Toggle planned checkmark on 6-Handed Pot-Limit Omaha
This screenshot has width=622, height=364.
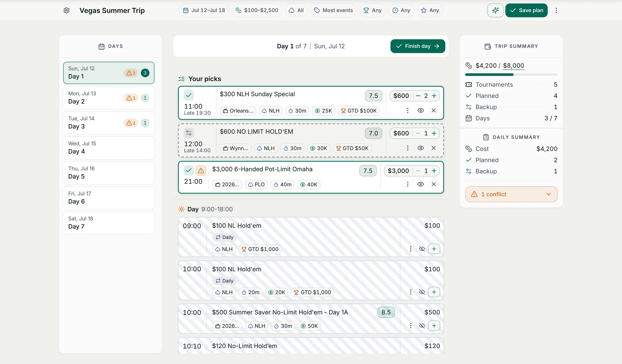click(189, 170)
